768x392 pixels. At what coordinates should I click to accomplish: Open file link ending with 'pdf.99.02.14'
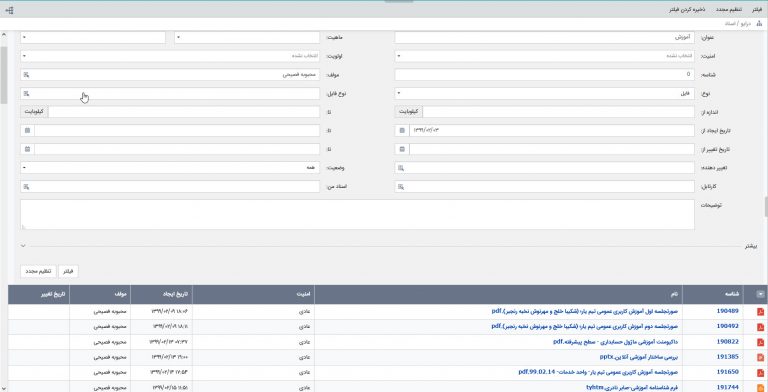tap(598, 372)
